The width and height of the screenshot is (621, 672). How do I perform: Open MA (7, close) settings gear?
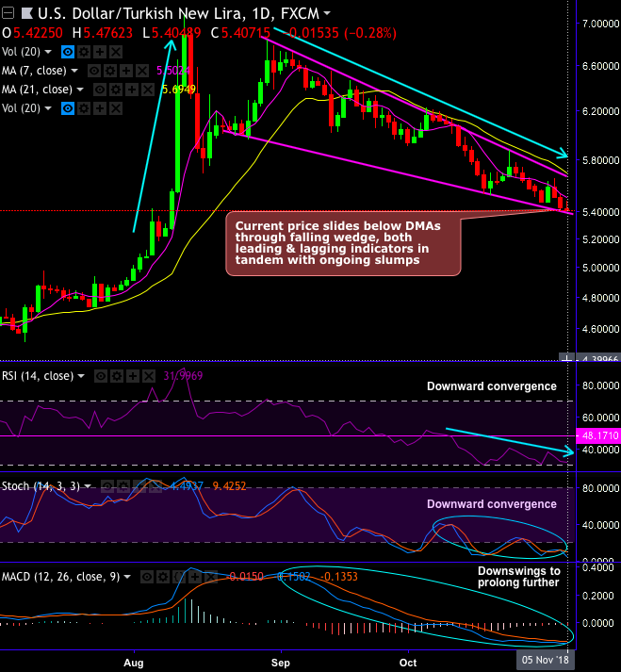110,71
